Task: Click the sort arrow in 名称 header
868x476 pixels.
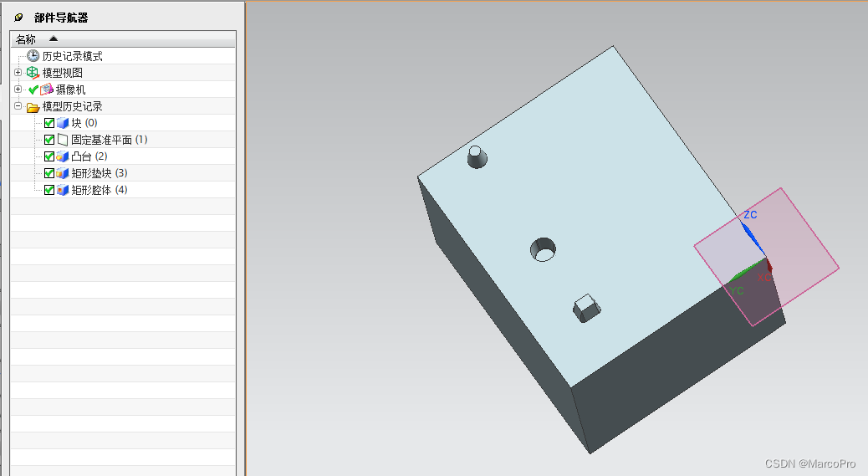Action: click(54, 38)
